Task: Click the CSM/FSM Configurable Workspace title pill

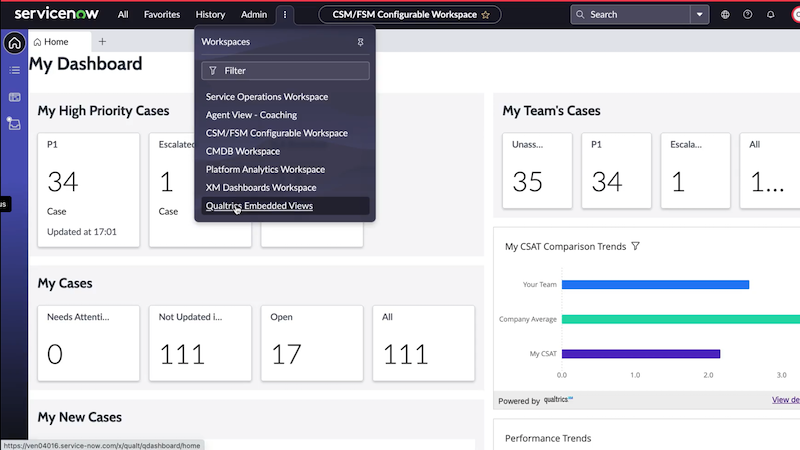Action: click(x=410, y=15)
